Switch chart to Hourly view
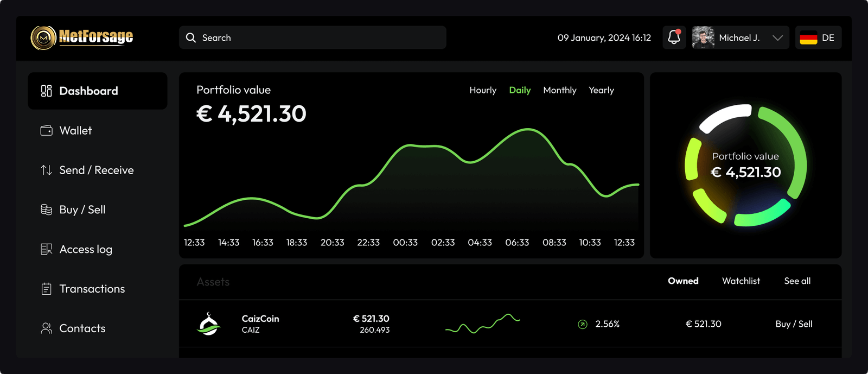The height and width of the screenshot is (374, 868). click(x=482, y=90)
